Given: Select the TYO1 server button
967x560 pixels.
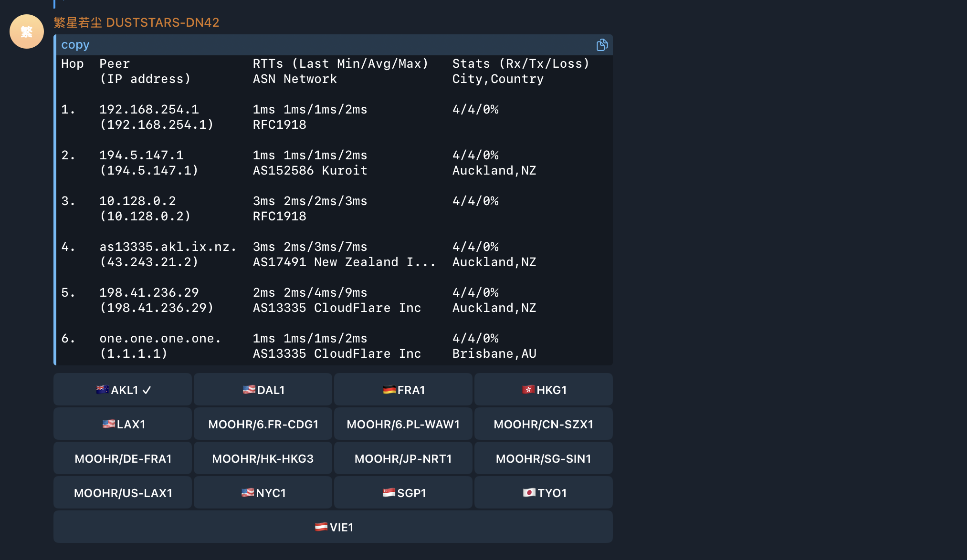Looking at the screenshot, I should click(544, 493).
